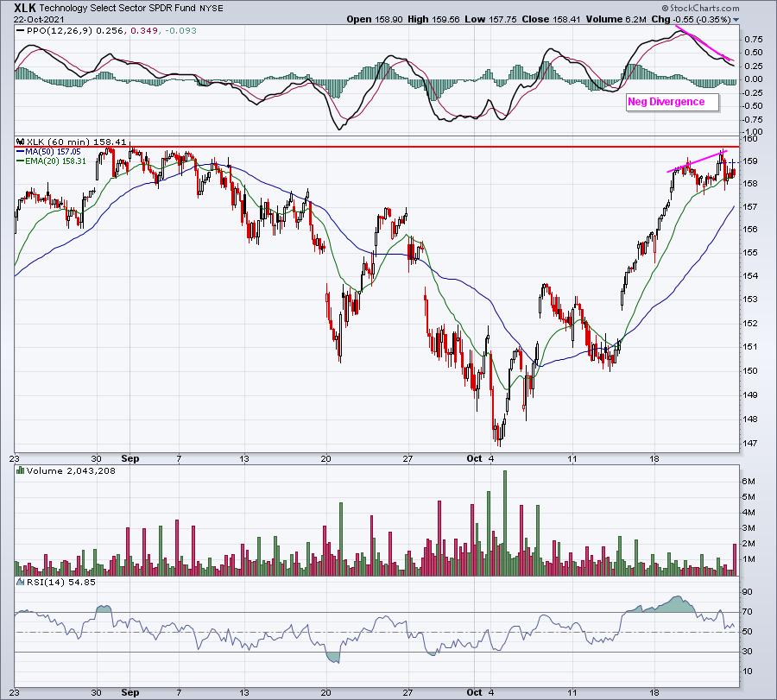The height and width of the screenshot is (700, 777).
Task: Click the pink trendline above the price highs
Action: click(x=696, y=163)
